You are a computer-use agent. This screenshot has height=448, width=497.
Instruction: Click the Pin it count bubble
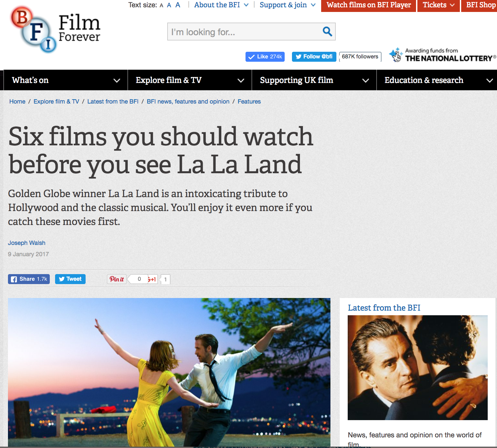(139, 279)
